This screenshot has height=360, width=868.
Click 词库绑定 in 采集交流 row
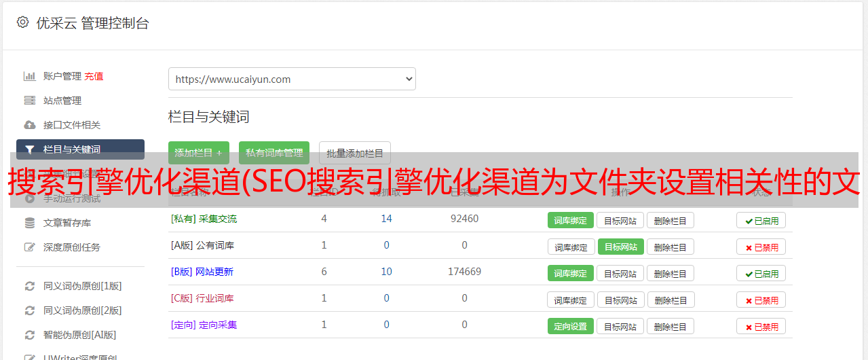(x=570, y=220)
